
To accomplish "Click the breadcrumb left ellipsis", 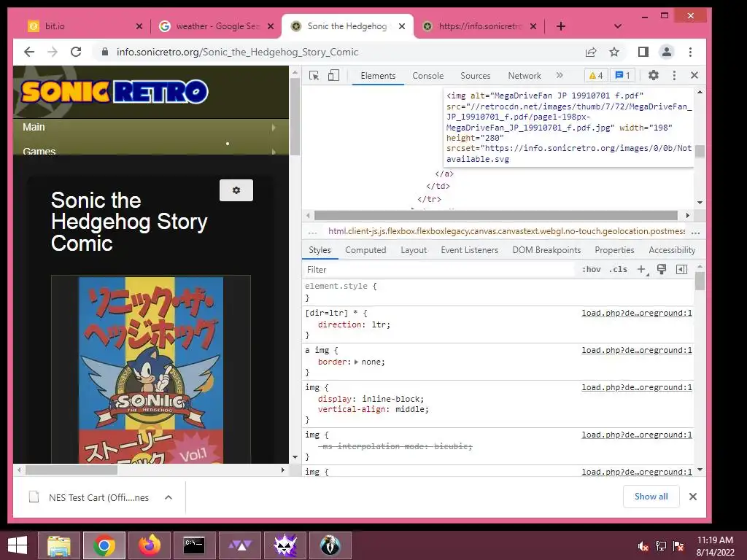I will click(x=312, y=232).
